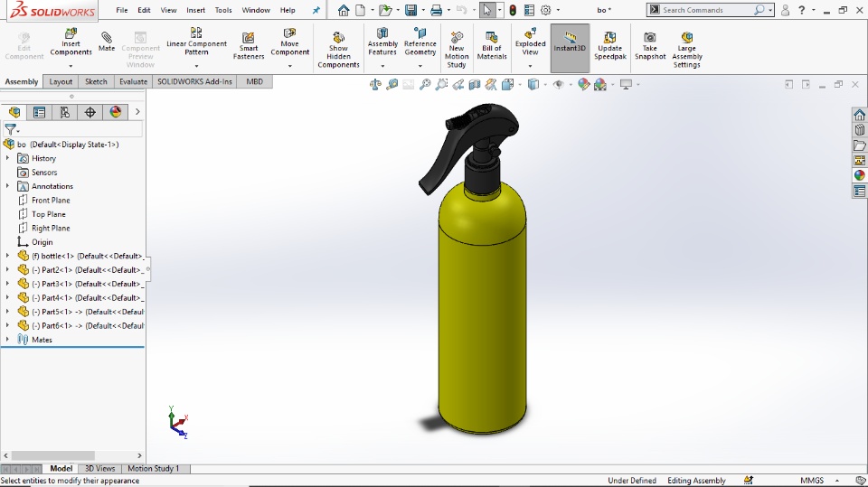Open the Move Component dropdown arrow
The width and height of the screenshot is (868, 487).
tap(289, 65)
